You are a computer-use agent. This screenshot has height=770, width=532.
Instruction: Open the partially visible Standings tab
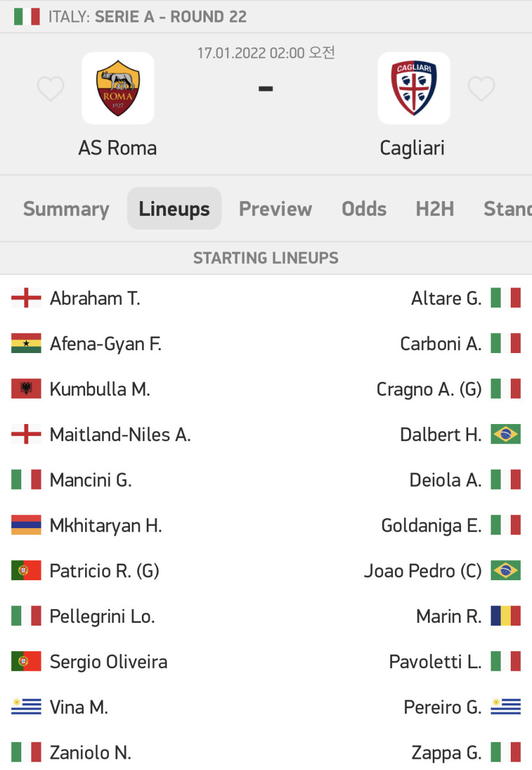(x=507, y=209)
